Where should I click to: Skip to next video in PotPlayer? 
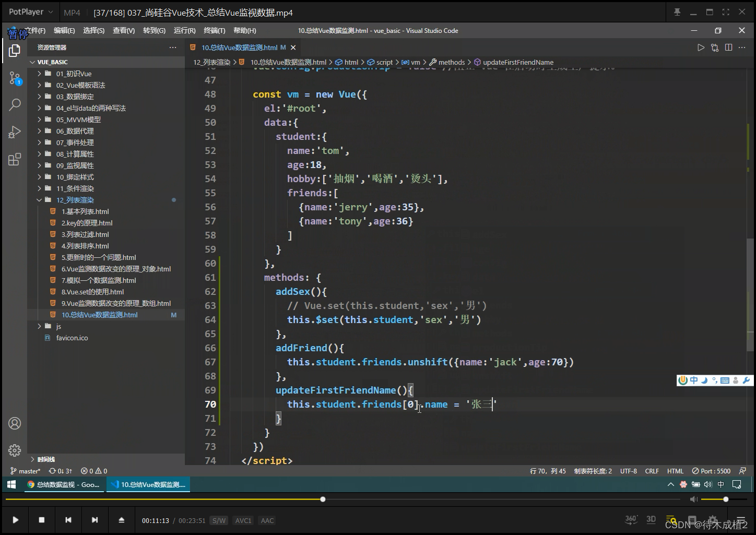[x=95, y=520]
